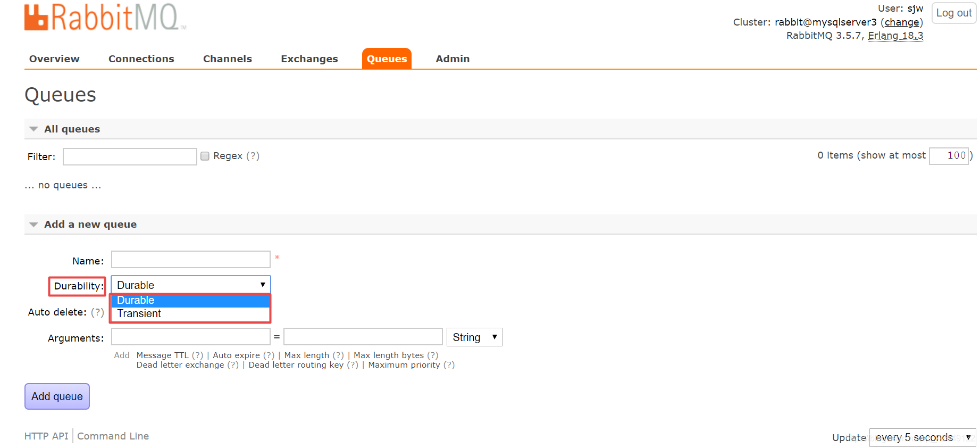Image resolution: width=980 pixels, height=448 pixels.
Task: Open the Update interval dropdown
Action: [x=923, y=437]
